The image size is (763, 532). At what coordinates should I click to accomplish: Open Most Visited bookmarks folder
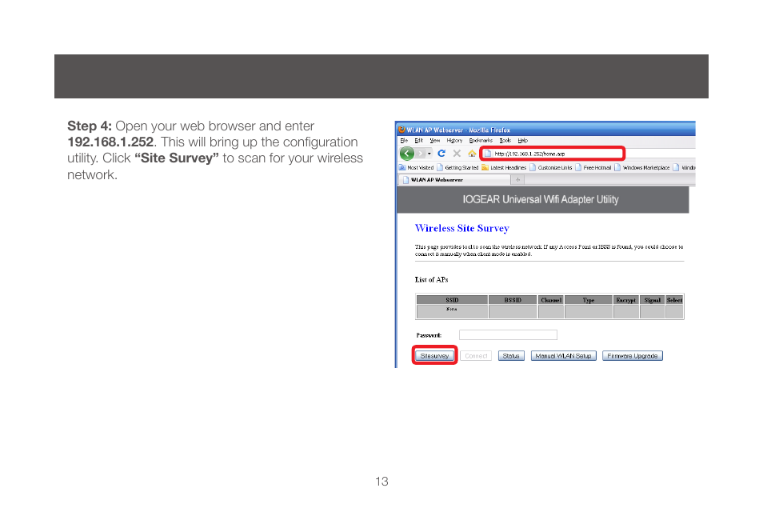click(417, 167)
